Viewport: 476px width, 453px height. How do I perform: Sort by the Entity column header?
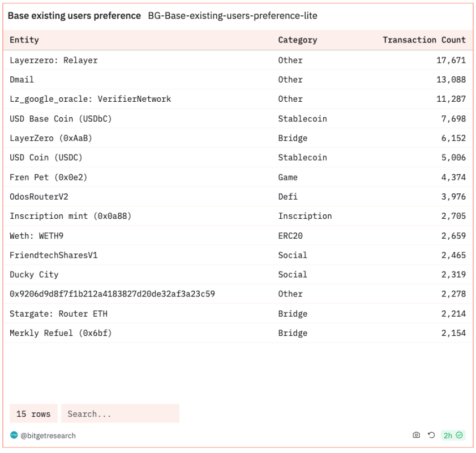point(24,40)
